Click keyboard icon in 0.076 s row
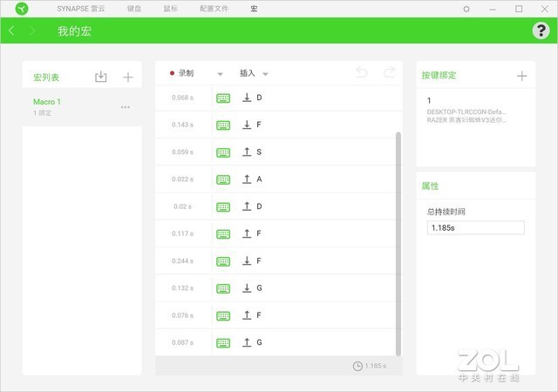This screenshot has width=558, height=392. coord(223,316)
